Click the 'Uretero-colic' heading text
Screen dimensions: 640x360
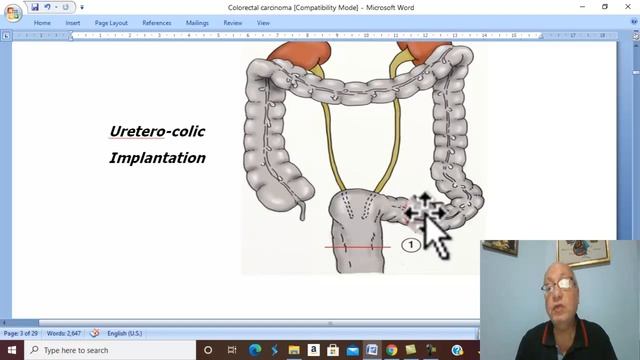(x=157, y=131)
